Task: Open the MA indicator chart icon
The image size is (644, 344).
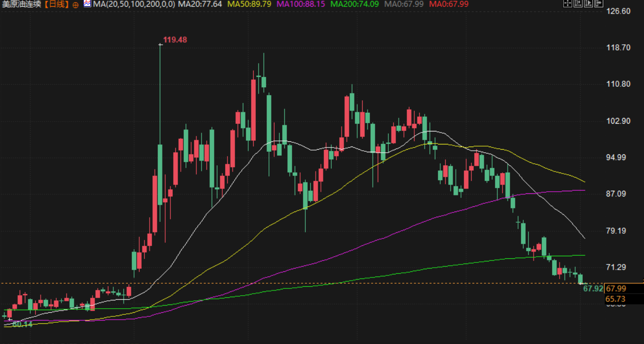Action: point(87,4)
